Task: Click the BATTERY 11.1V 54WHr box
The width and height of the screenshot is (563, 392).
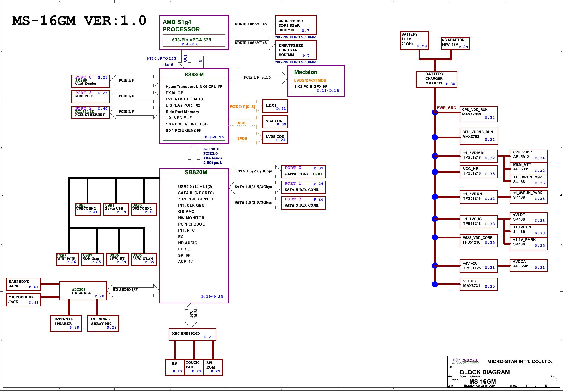Action: (414, 41)
